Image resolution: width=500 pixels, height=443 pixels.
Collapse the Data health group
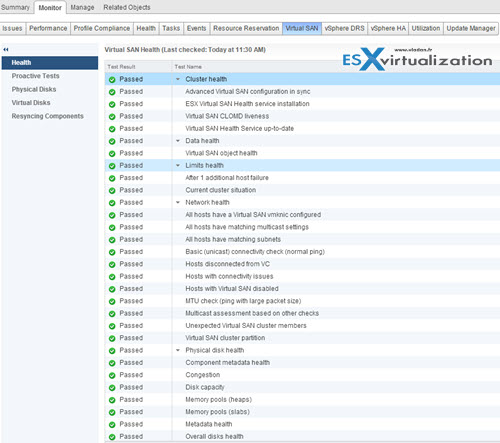pos(178,141)
